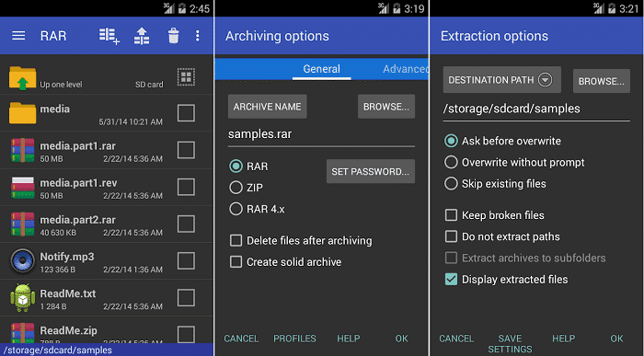Tap the media.part1.rar file name
Image resolution: width=644 pixels, height=356 pixels.
click(x=77, y=145)
